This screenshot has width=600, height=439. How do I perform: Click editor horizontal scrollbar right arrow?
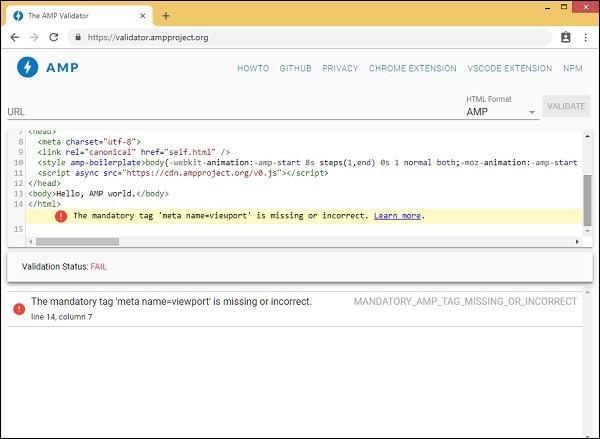577,242
